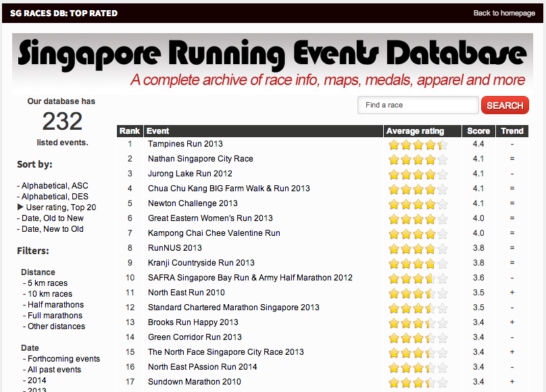
Task: Click the star rating for Jurong Lake Run 2012
Action: pyautogui.click(x=418, y=174)
